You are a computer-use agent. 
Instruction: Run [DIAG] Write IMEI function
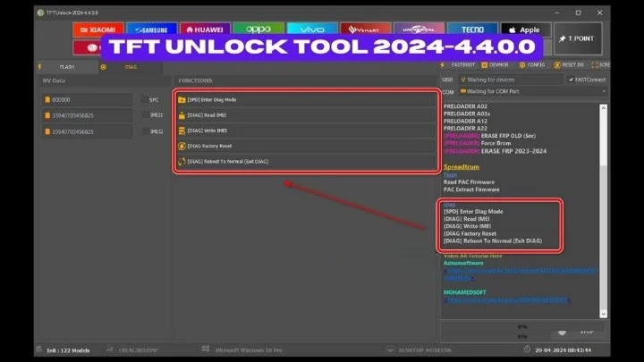pos(306,130)
